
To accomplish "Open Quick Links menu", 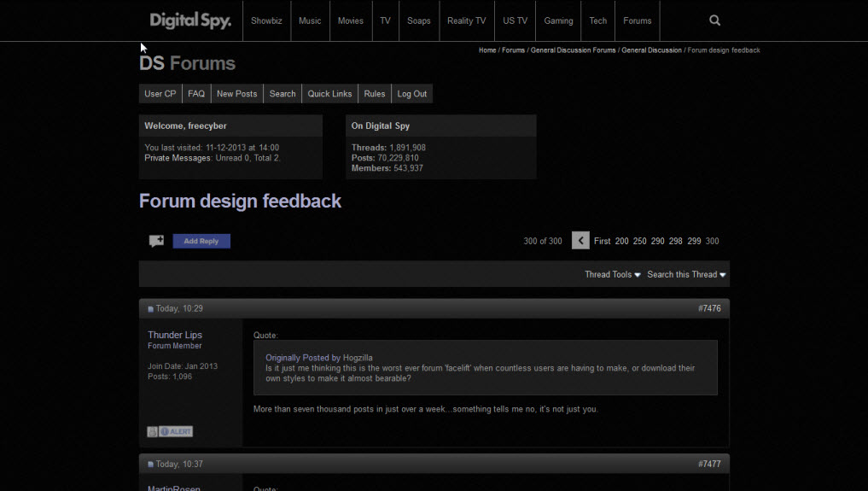I will pyautogui.click(x=330, y=94).
